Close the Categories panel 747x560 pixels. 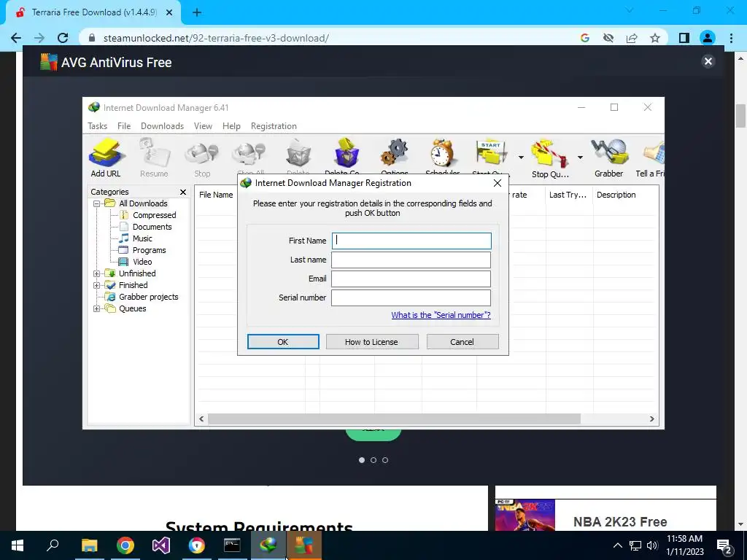[183, 192]
